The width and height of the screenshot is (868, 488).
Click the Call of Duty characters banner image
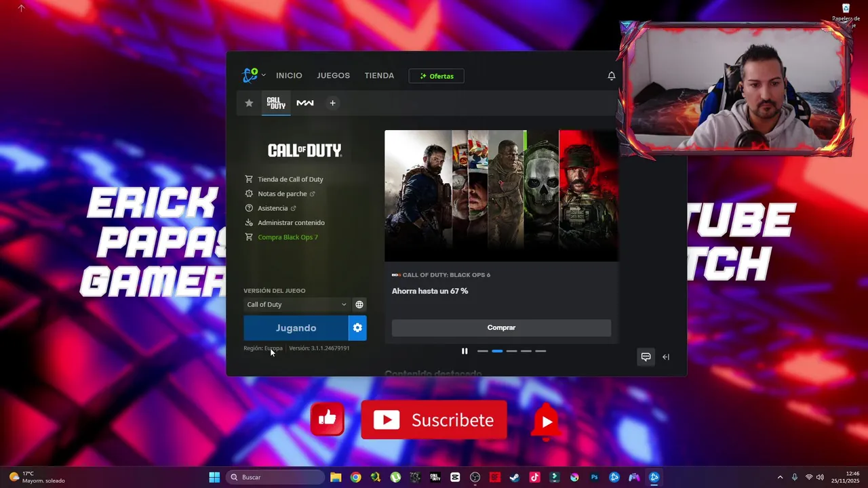501,195
